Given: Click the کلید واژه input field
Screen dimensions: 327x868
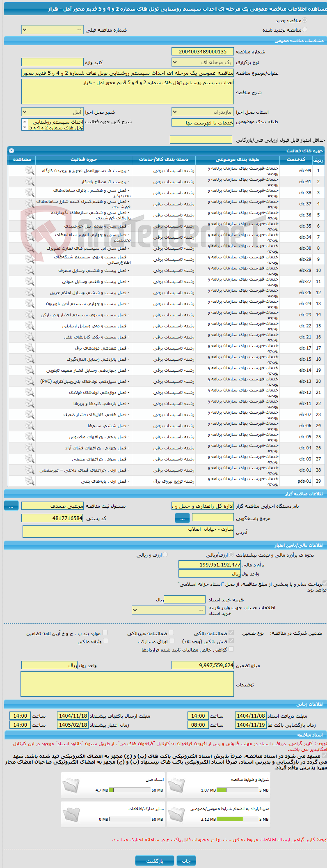Looking at the screenshot, I should [53, 62].
